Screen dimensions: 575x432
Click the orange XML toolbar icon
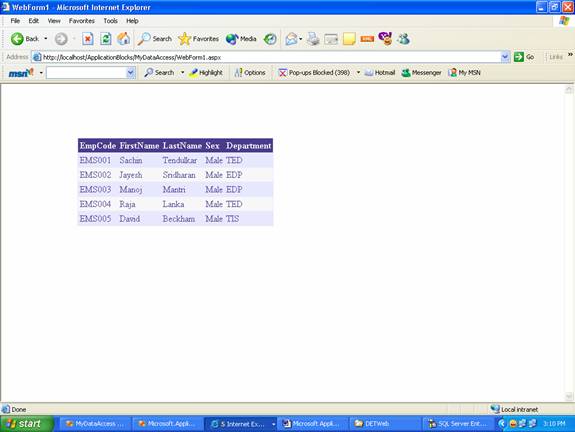367,39
